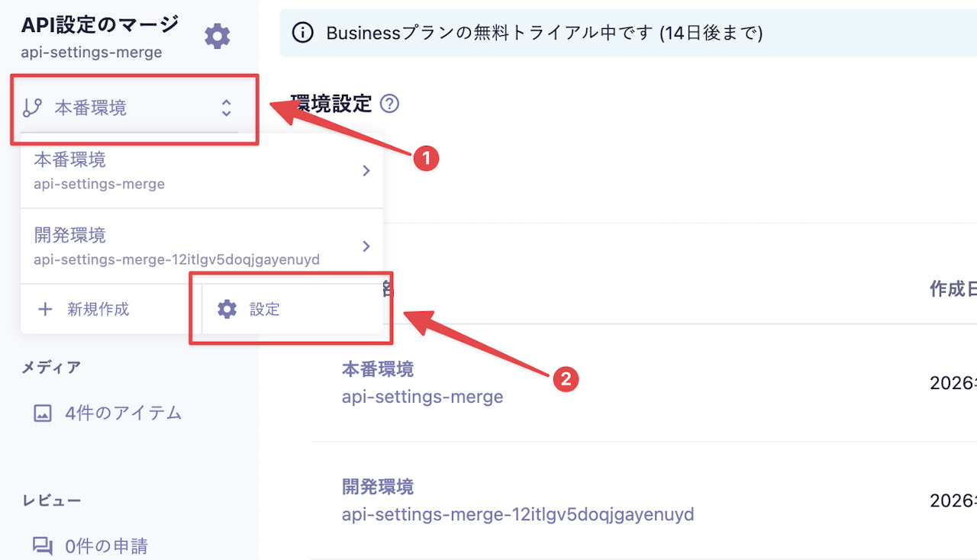Click the レビュー section heading
The width and height of the screenshot is (977, 560).
point(51,500)
